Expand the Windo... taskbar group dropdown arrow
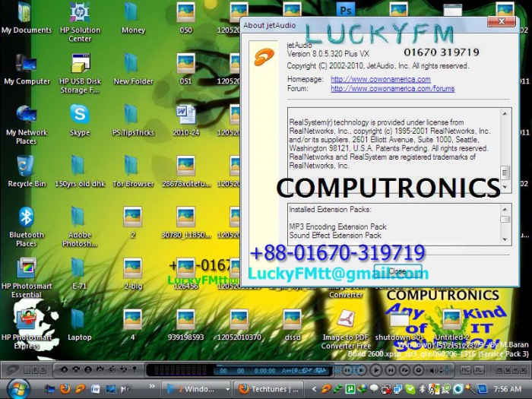The image size is (532, 399). click(227, 389)
